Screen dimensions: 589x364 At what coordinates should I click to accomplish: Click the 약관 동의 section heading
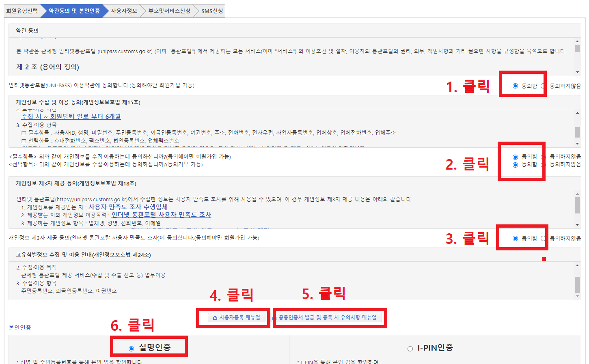[27, 30]
